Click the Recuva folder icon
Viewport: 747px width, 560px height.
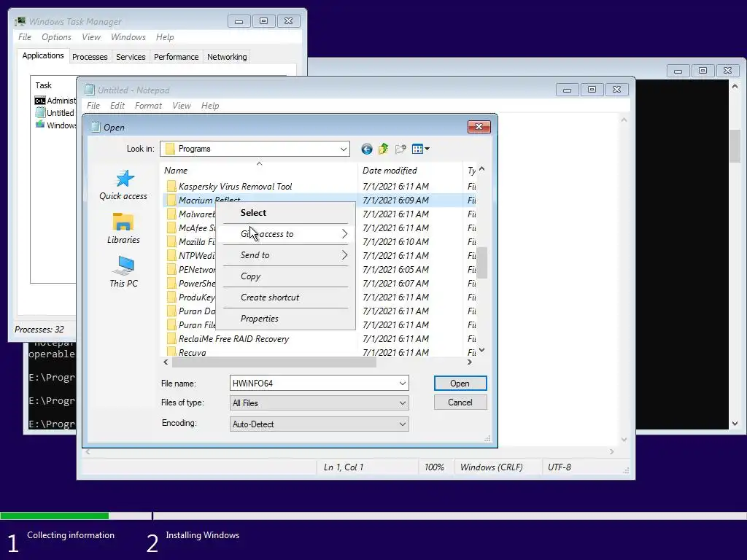point(171,352)
